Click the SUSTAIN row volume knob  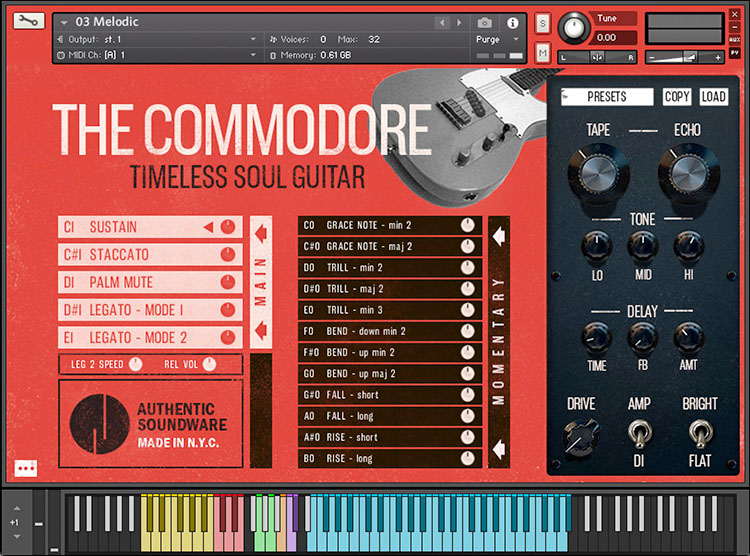[228, 227]
